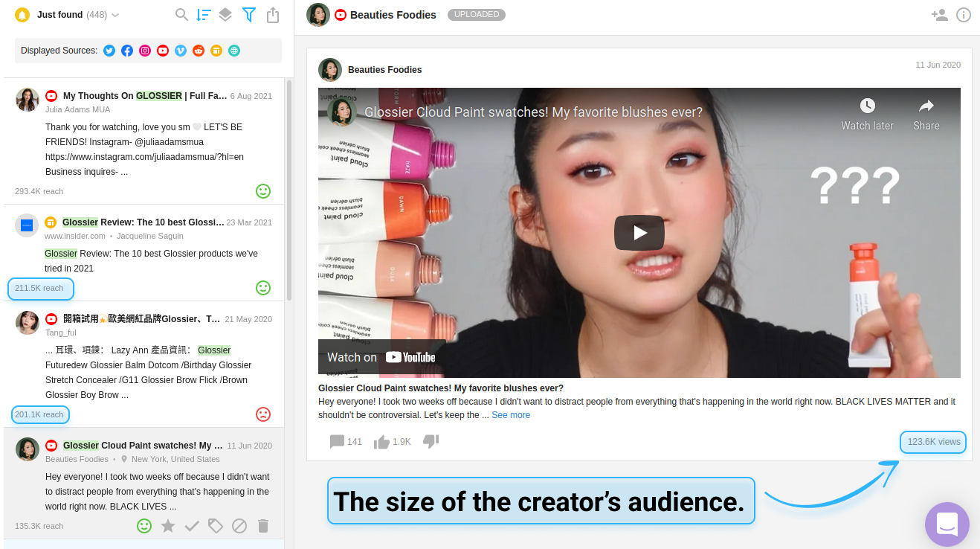Toggle the Twitter source filter
This screenshot has height=549, width=980.
pyautogui.click(x=109, y=51)
